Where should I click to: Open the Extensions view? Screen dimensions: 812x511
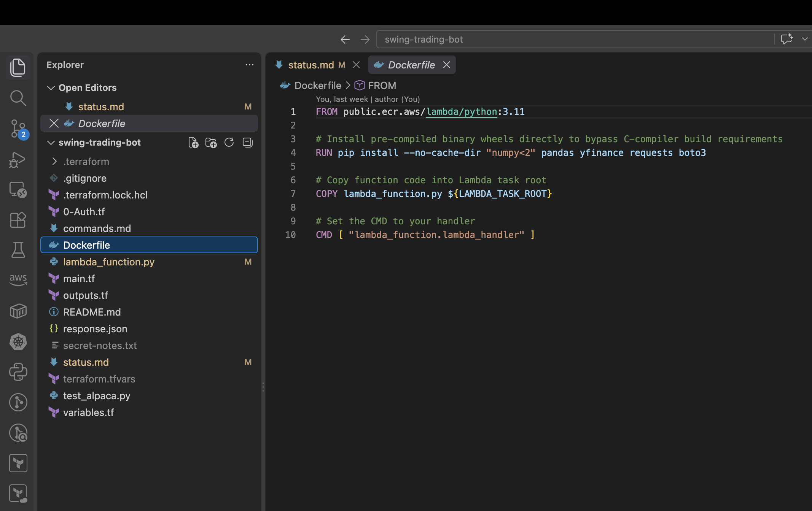tap(18, 220)
